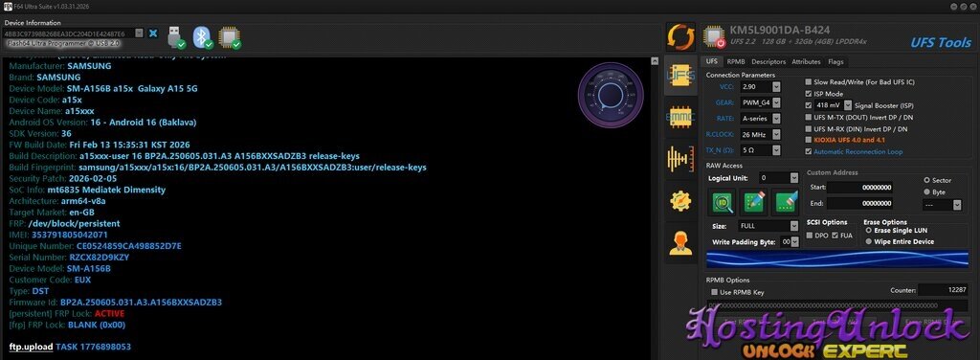Open the UFS section in the sidebar

coord(680,75)
